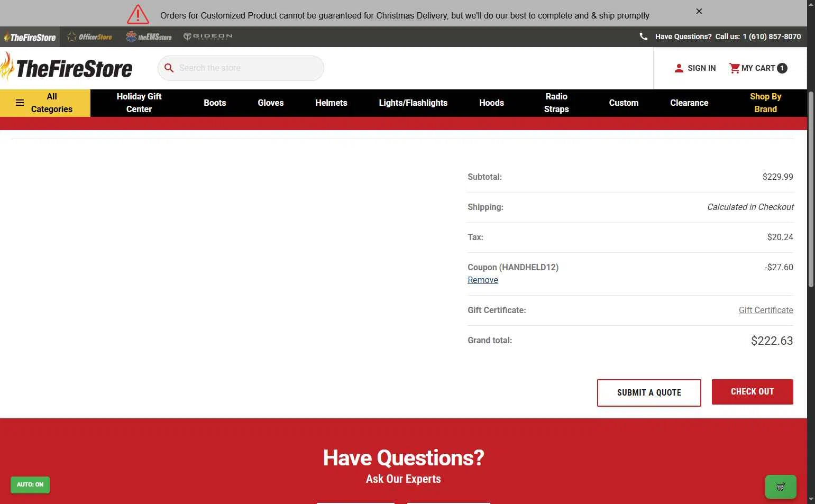Open the SIGN IN link

point(701,68)
